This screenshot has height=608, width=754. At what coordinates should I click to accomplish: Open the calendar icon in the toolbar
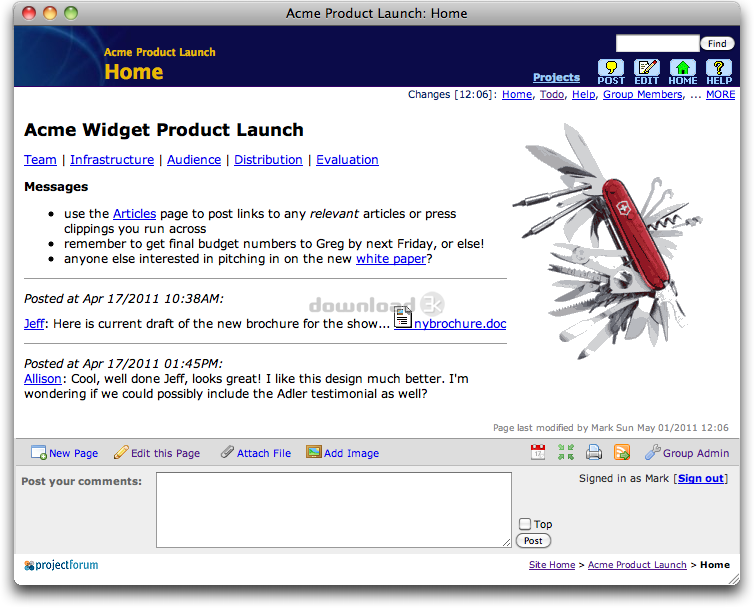click(538, 453)
